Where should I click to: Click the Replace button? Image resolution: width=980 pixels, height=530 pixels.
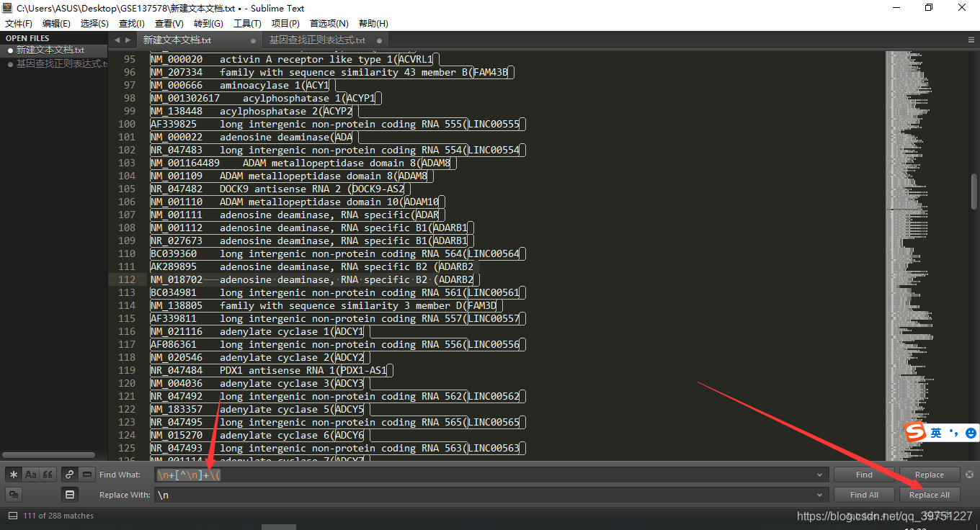click(x=930, y=475)
